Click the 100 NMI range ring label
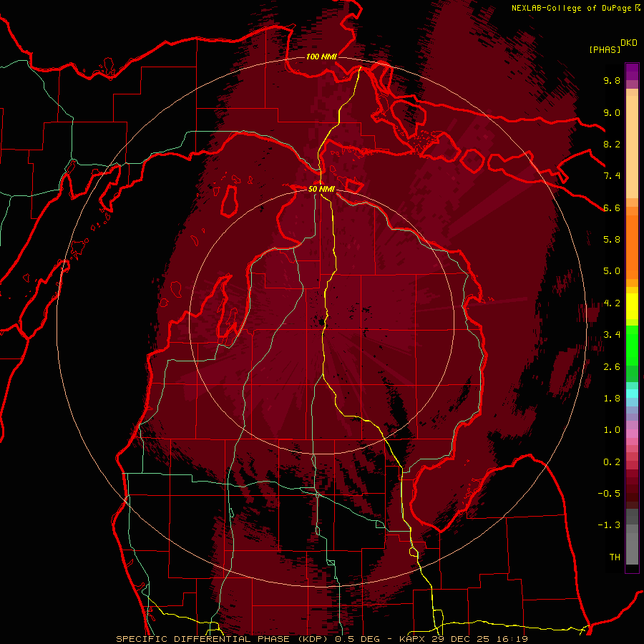The width and height of the screenshot is (644, 644). pos(321,57)
